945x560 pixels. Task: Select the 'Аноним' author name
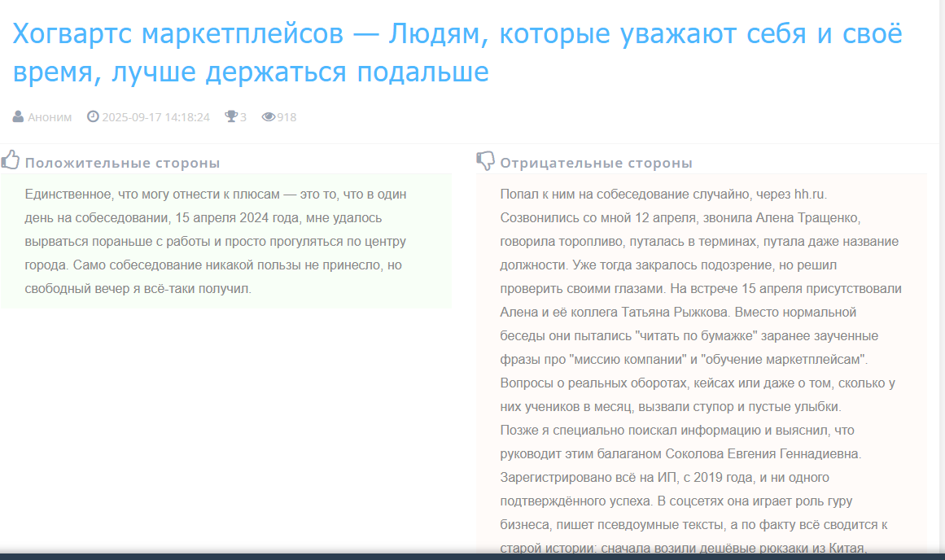(x=50, y=117)
